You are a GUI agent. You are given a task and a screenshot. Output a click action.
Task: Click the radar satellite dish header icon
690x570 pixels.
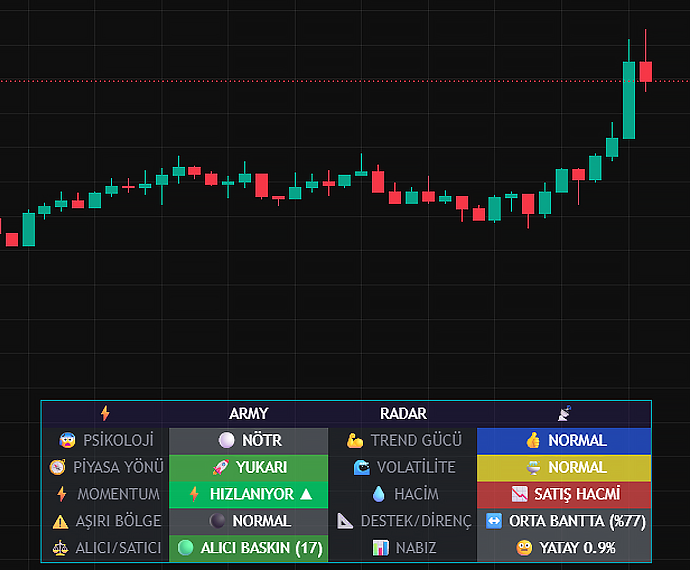[x=565, y=413]
